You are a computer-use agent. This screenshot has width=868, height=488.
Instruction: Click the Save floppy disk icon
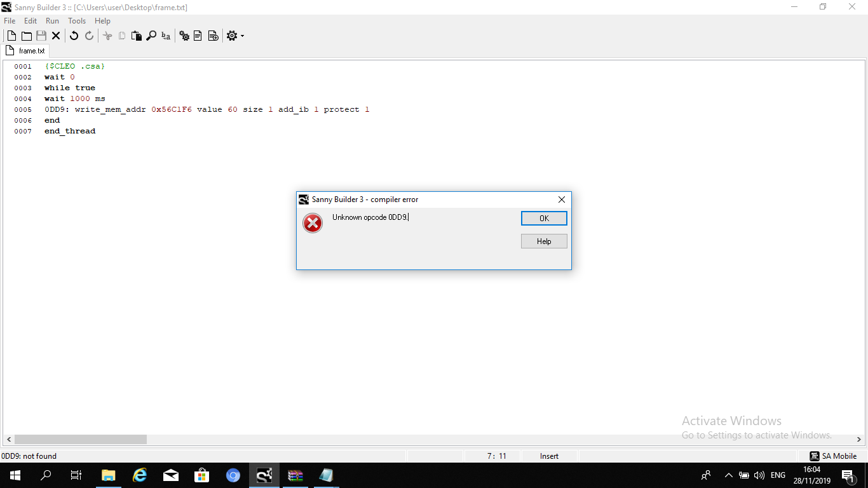tap(41, 36)
